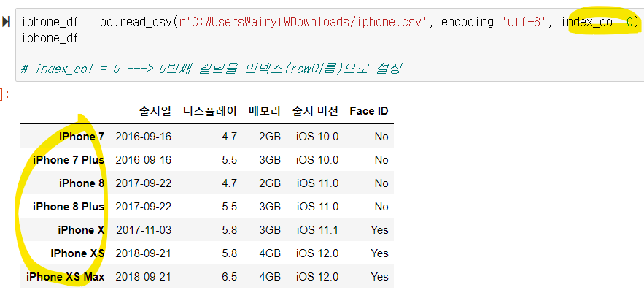
Task: Click the iPhone X row label
Action: point(82,230)
